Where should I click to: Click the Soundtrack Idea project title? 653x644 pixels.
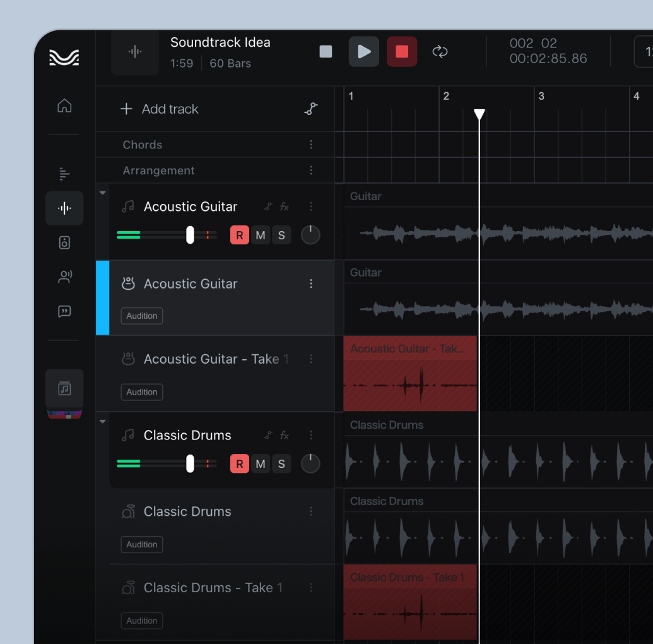tap(220, 42)
